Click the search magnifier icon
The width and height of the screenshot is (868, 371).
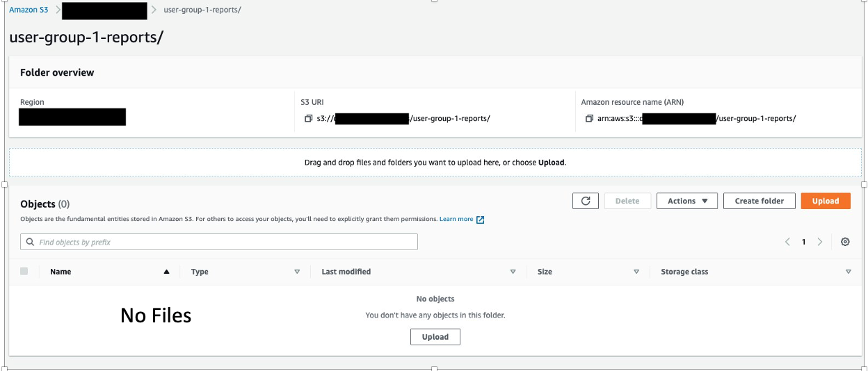point(30,242)
